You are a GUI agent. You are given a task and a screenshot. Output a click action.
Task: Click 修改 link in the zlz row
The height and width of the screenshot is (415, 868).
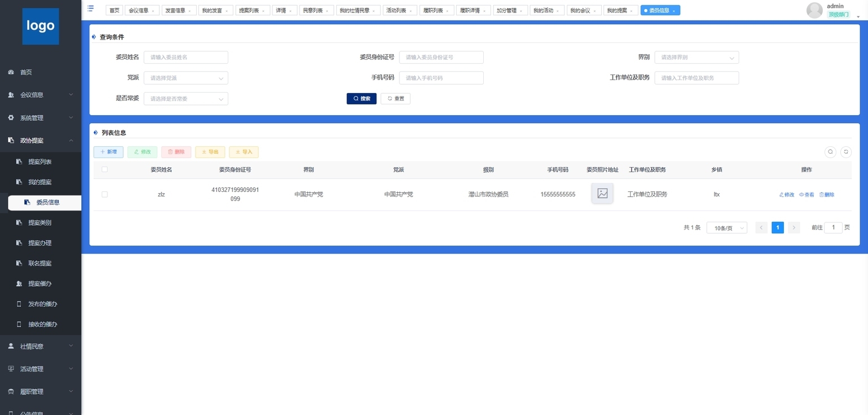[x=787, y=195]
